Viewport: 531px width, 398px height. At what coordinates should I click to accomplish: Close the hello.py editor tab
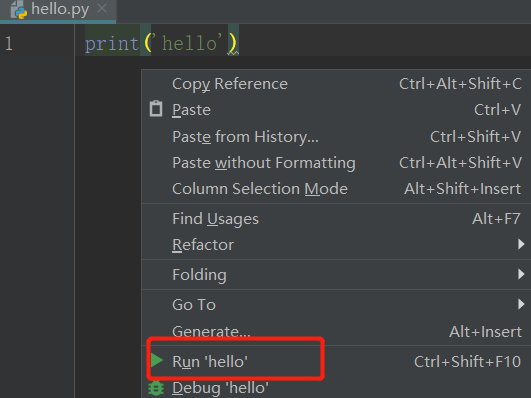point(102,8)
